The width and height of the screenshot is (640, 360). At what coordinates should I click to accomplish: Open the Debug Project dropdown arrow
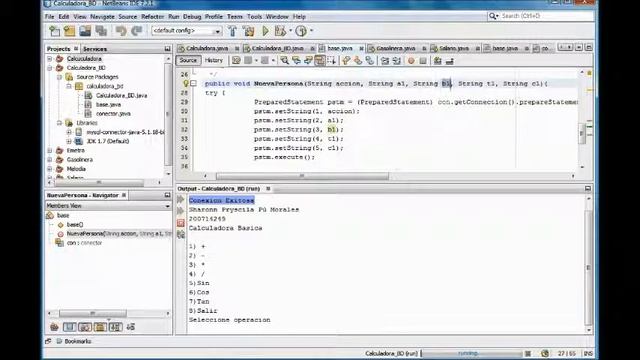tap(291, 31)
